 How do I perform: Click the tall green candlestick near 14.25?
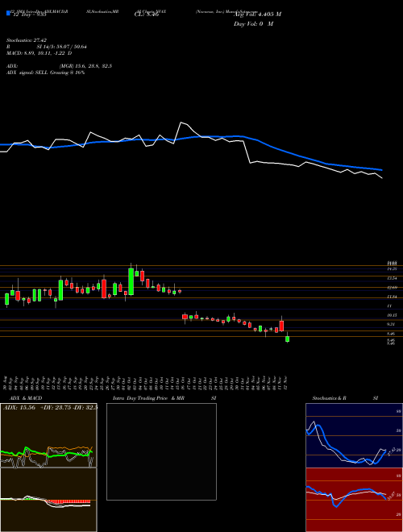pos(131,281)
